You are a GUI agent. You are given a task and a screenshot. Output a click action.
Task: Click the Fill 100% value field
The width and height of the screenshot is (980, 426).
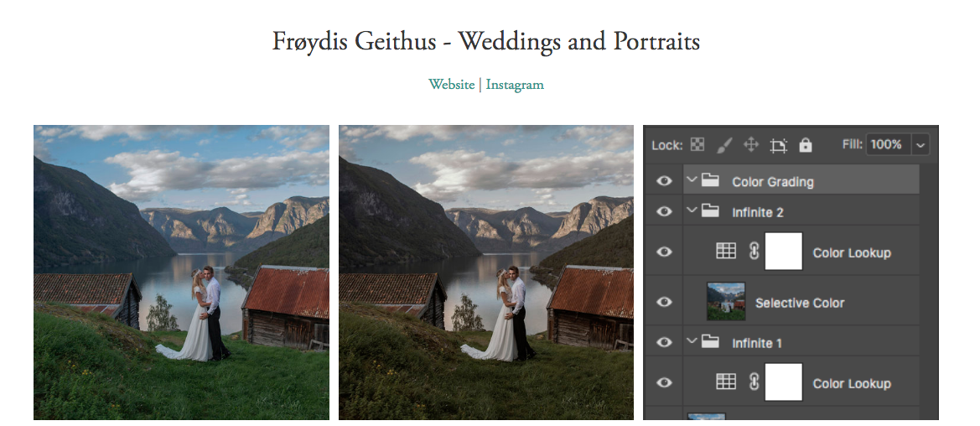tap(889, 144)
